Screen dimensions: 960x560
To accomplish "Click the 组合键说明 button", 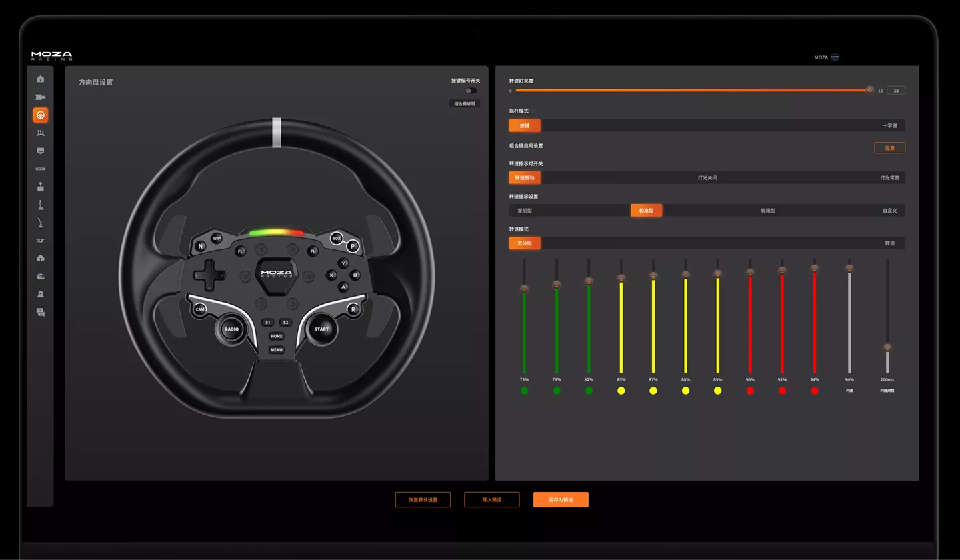I will pos(465,104).
